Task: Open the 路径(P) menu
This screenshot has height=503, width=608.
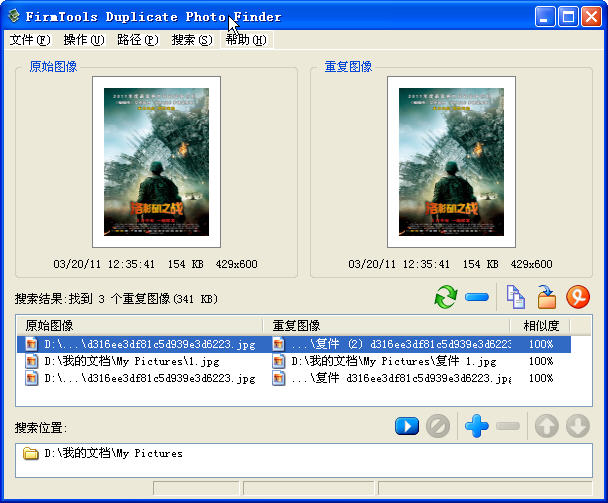Action: coord(137,40)
